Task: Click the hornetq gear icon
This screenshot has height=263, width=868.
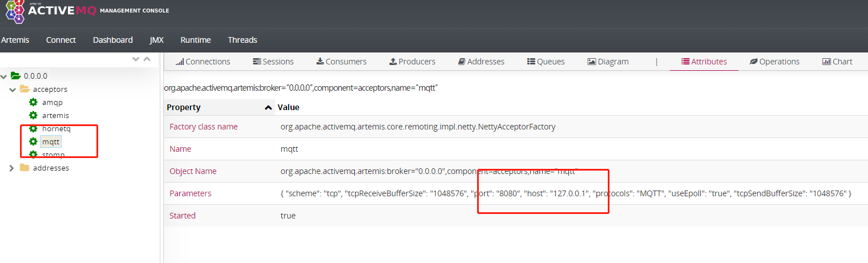Action: (x=34, y=128)
